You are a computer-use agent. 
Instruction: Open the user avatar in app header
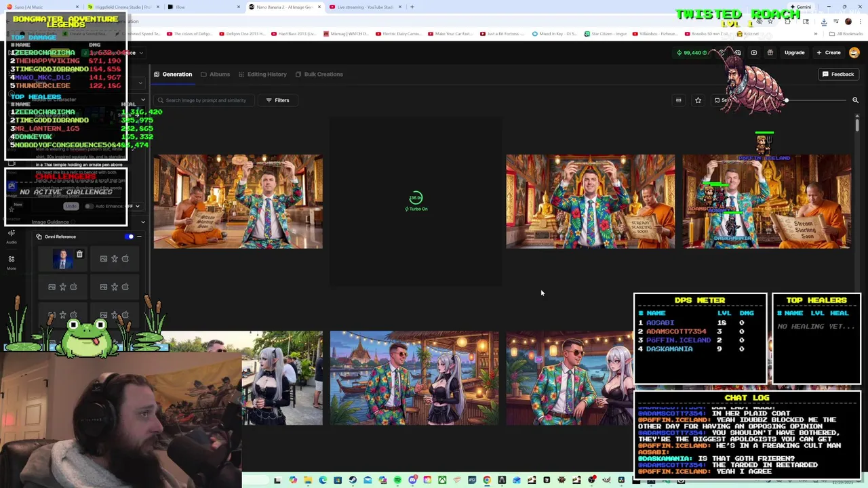click(854, 53)
